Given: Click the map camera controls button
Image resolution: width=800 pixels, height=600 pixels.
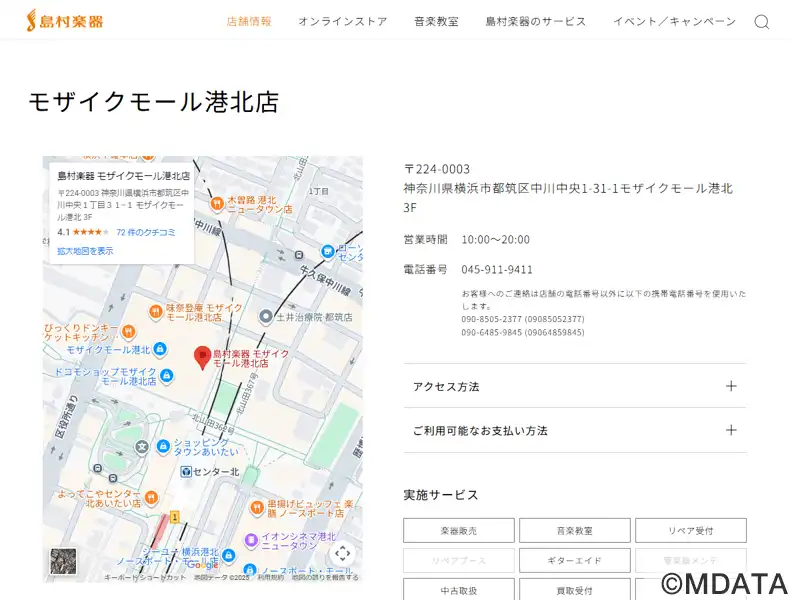Looking at the screenshot, I should tap(342, 553).
